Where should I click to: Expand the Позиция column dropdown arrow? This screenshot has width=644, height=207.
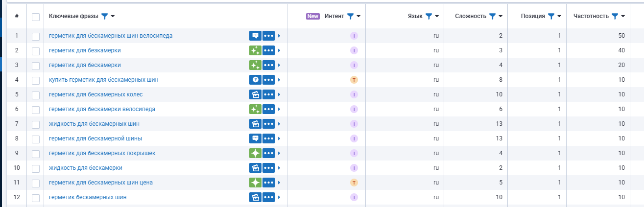[559, 16]
